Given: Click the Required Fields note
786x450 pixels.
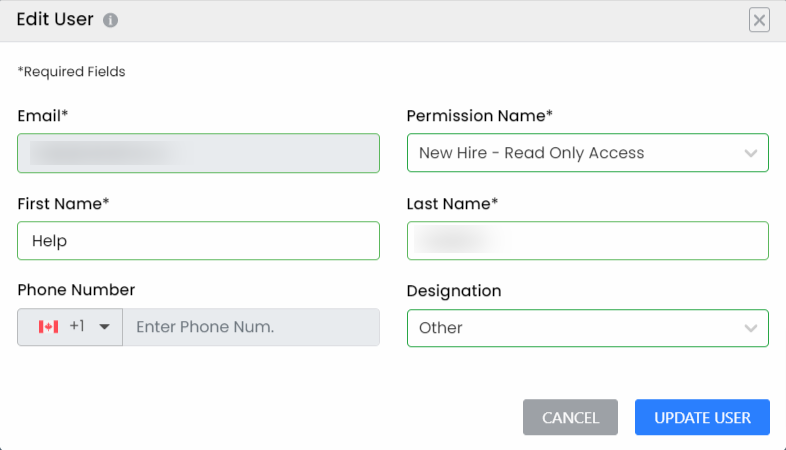Looking at the screenshot, I should 72,72.
